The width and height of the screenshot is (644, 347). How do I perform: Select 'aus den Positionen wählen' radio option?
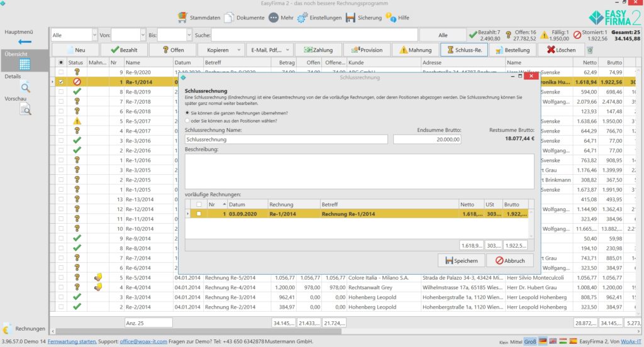tap(187, 121)
